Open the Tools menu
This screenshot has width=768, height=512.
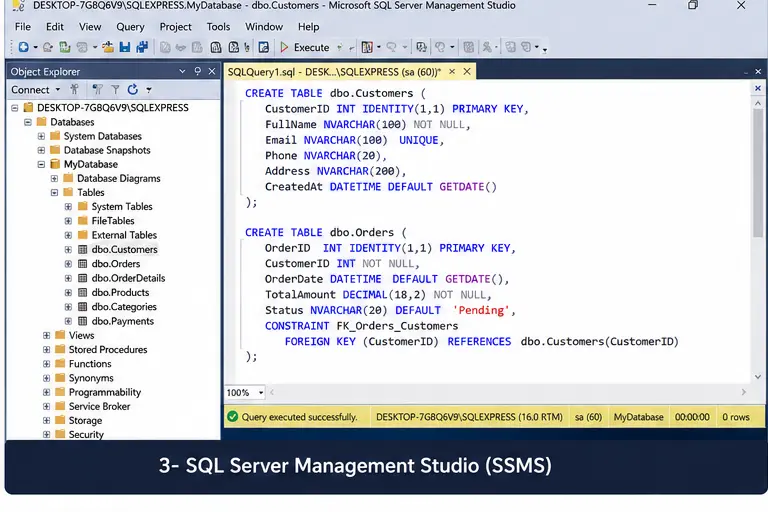218,26
